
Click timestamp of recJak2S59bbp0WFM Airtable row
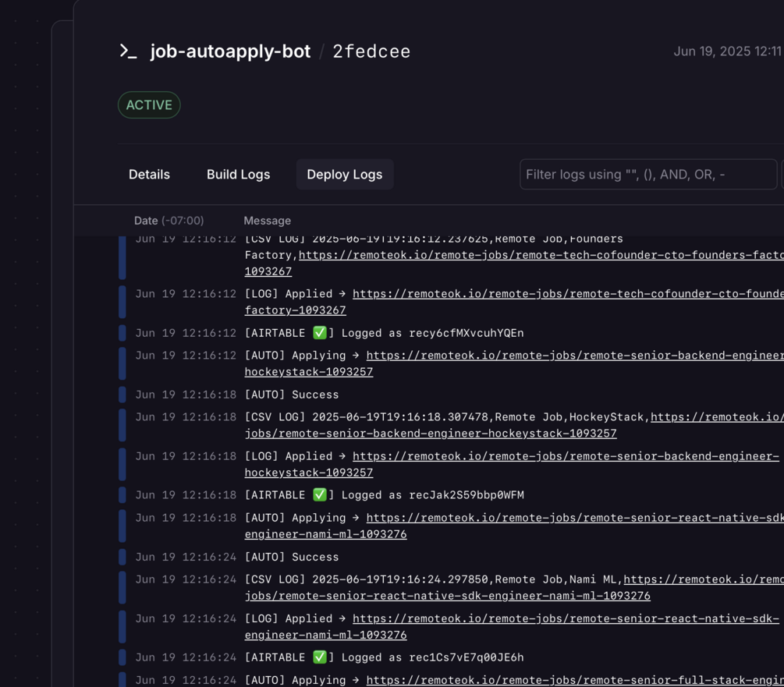pyautogui.click(x=186, y=495)
